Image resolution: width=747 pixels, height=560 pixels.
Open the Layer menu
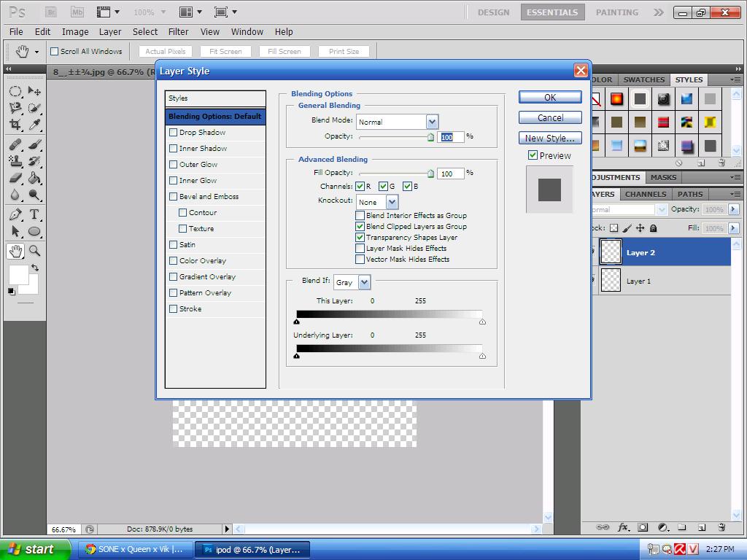110,32
